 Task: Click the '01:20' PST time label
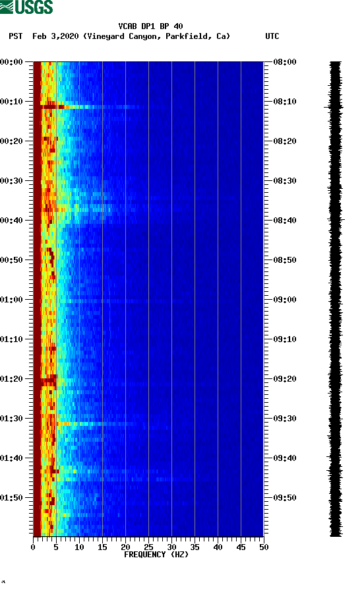11,379
